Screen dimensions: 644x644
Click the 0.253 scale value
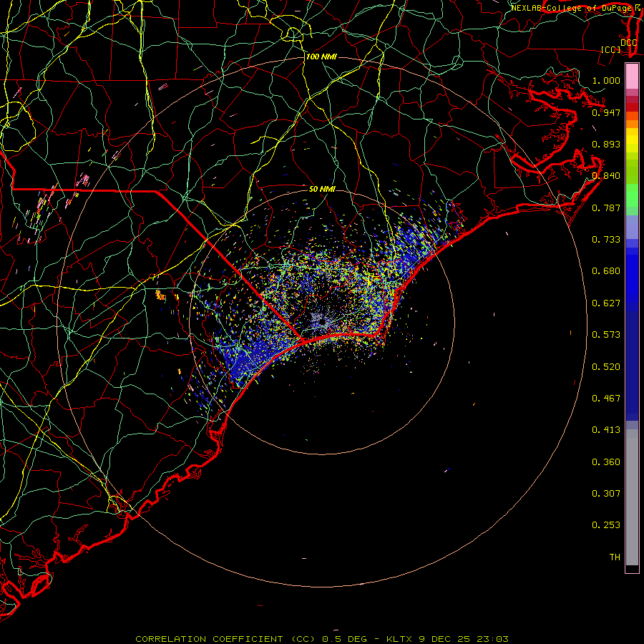pos(606,525)
